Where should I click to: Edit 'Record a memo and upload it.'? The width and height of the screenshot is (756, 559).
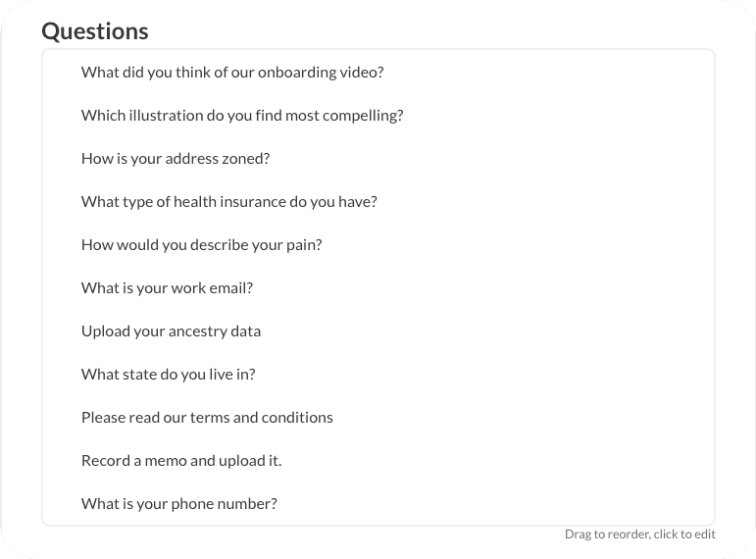pos(378,461)
